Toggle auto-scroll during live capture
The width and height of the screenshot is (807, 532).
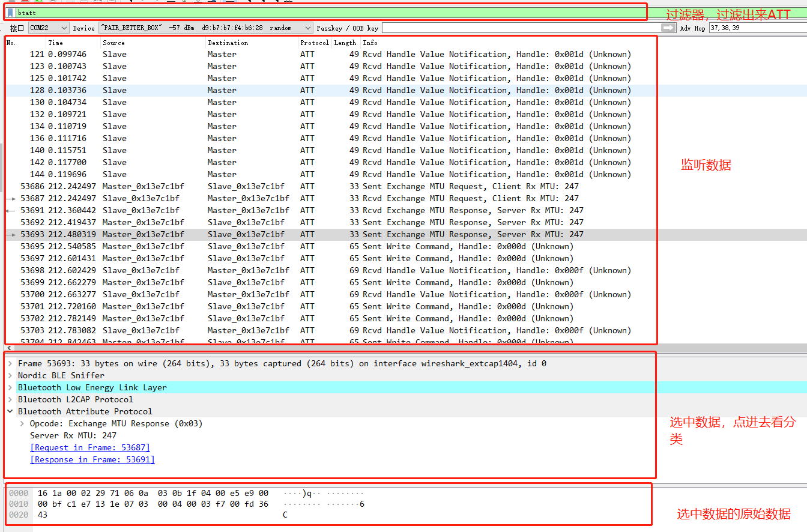click(213, 1)
